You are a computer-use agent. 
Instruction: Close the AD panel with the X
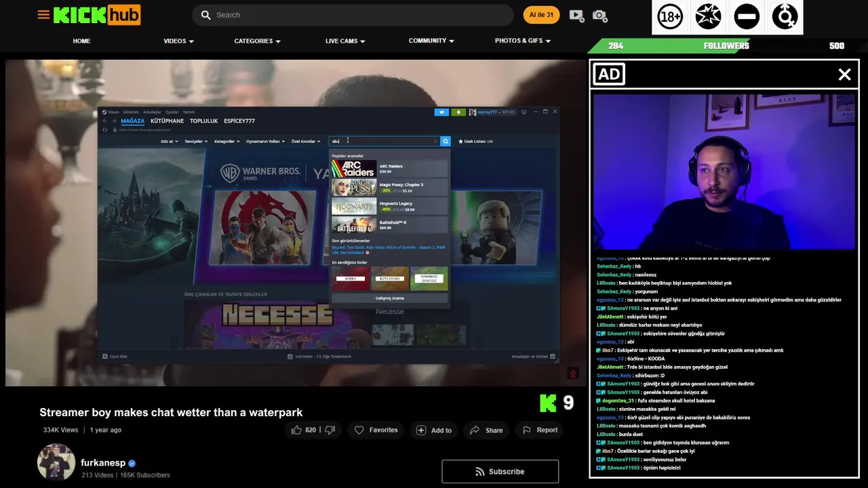click(x=844, y=75)
